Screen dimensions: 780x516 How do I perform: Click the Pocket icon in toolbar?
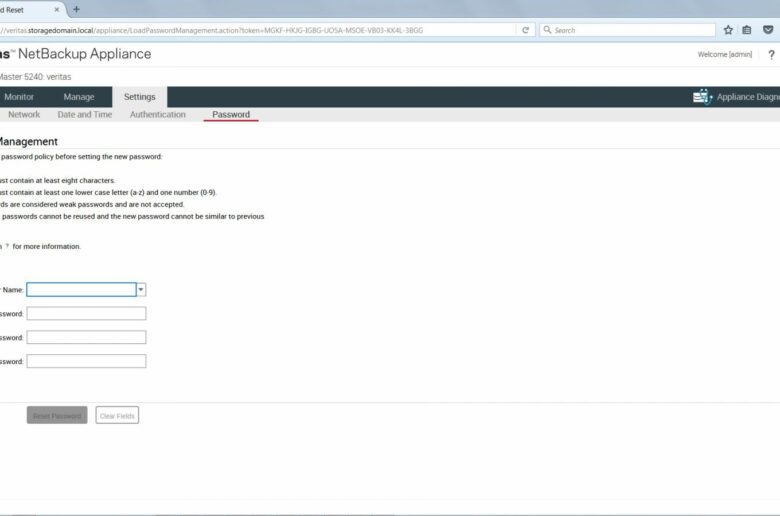tap(768, 30)
